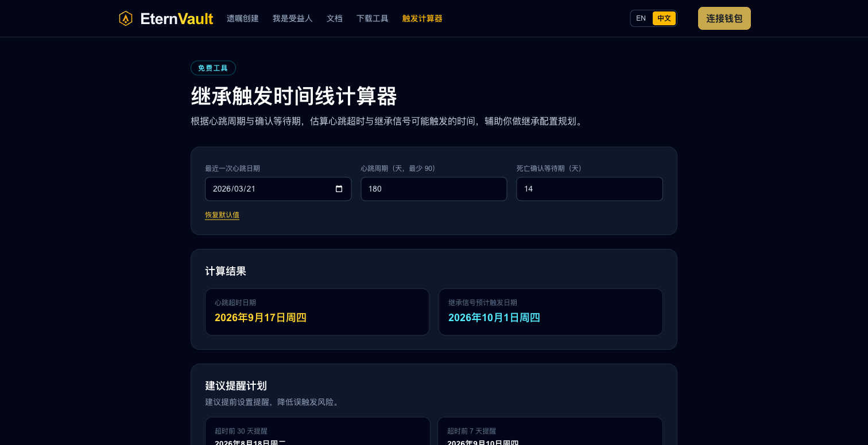Click the 继承信号预计触发日期 result card
The width and height of the screenshot is (868, 445).
pyautogui.click(x=551, y=312)
